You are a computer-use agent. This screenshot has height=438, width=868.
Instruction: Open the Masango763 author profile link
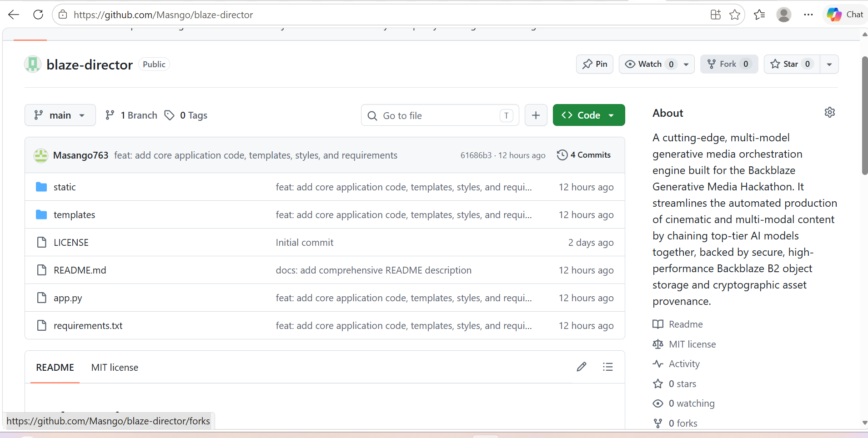80,155
